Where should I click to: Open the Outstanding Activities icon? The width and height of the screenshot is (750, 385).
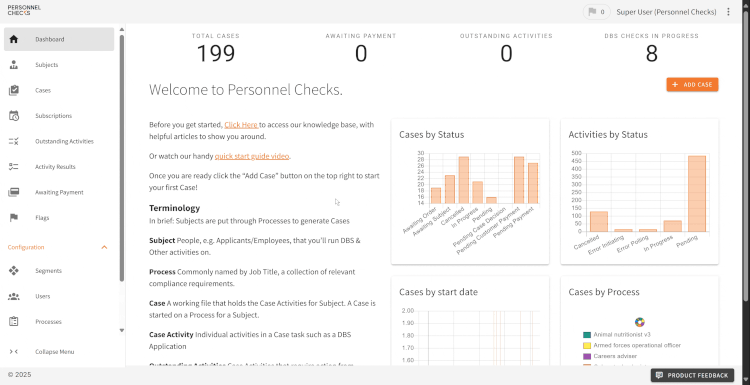pyautogui.click(x=13, y=141)
